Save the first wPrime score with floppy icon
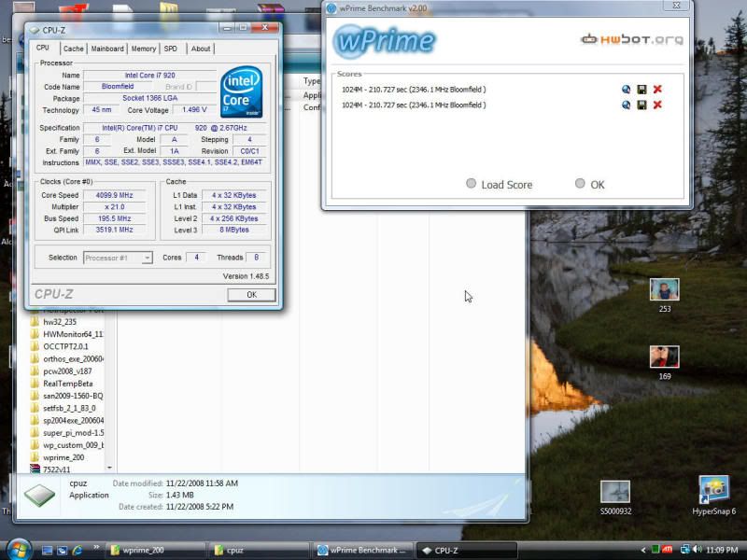The width and height of the screenshot is (747, 560). click(641, 89)
